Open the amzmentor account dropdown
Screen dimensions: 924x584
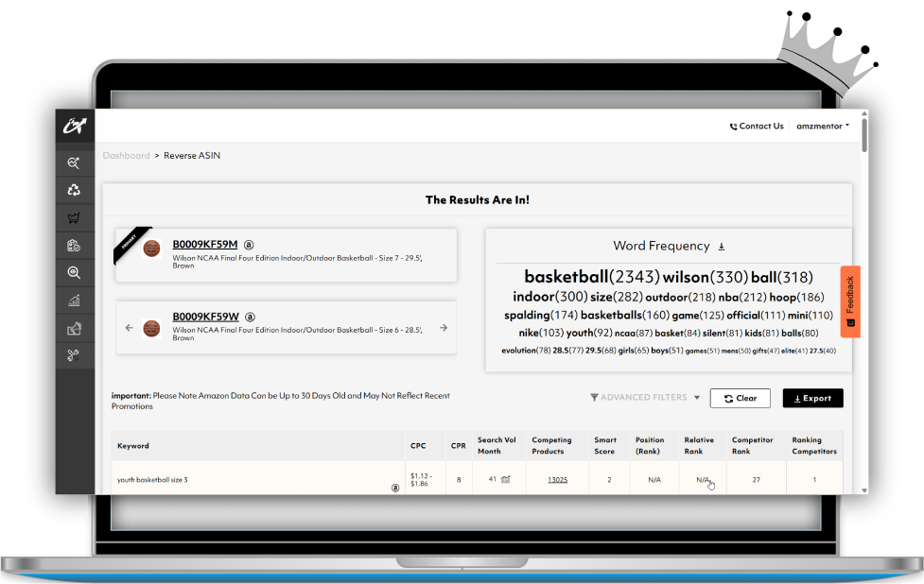click(x=821, y=126)
